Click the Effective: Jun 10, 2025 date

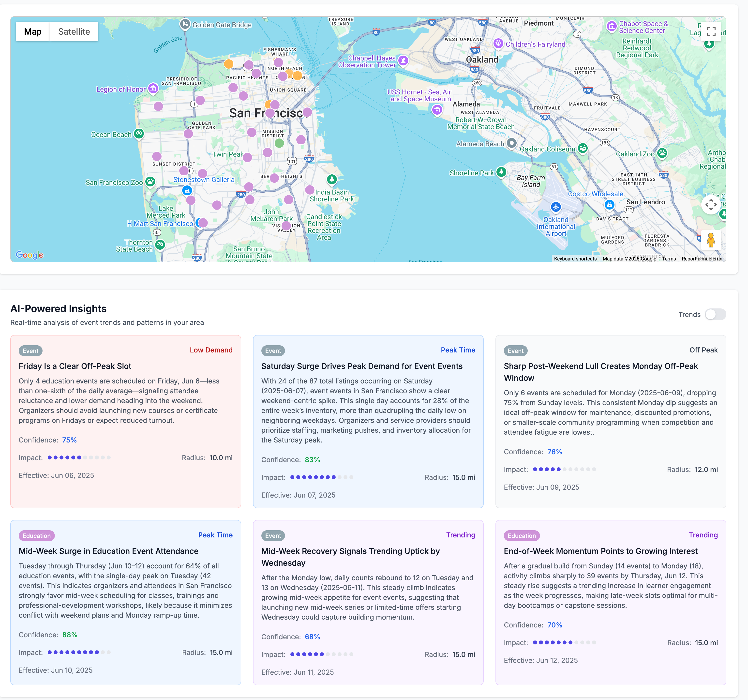coord(56,670)
